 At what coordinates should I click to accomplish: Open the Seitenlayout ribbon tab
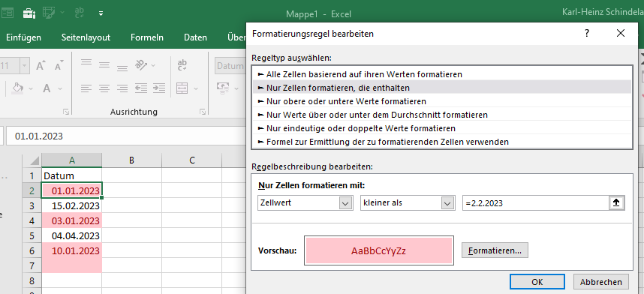pyautogui.click(x=86, y=37)
